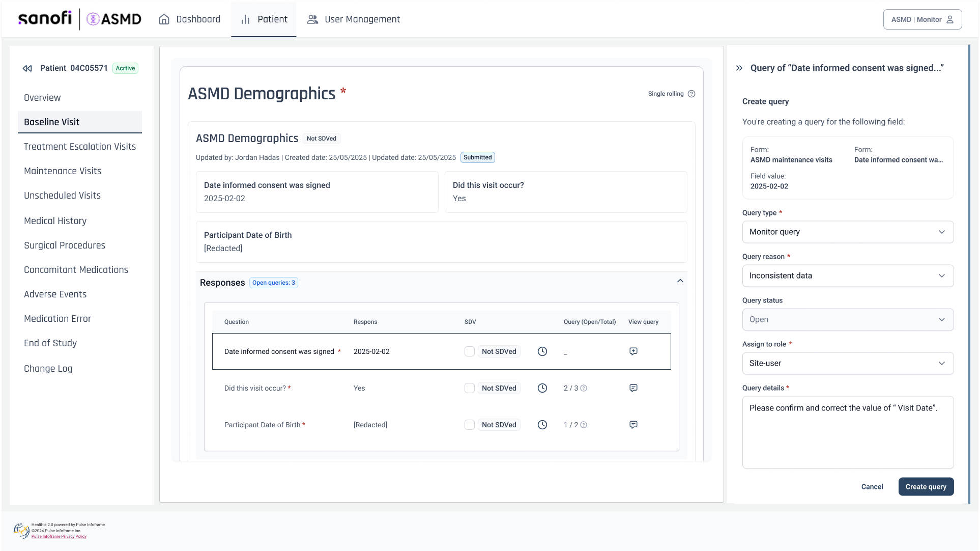The width and height of the screenshot is (980, 551).
Task: Open User Management tab
Action: point(353,19)
